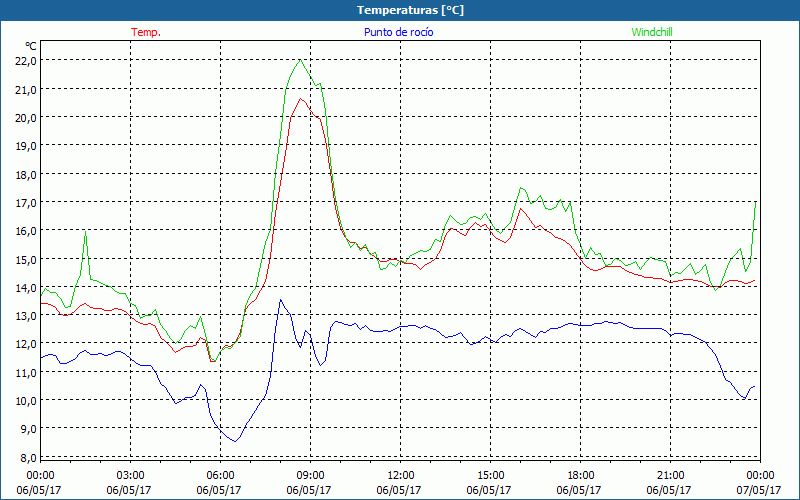Click the '06/05/17' date under 03:00

pyautogui.click(x=131, y=490)
